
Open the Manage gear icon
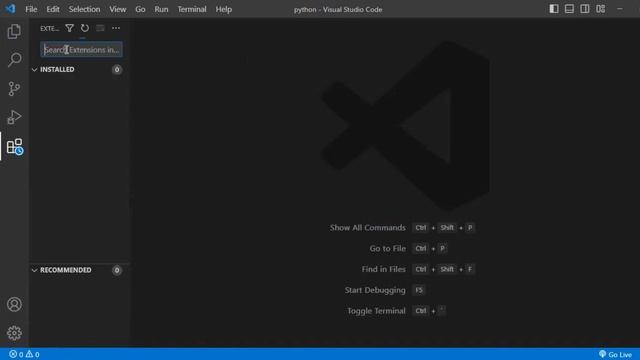click(14, 333)
